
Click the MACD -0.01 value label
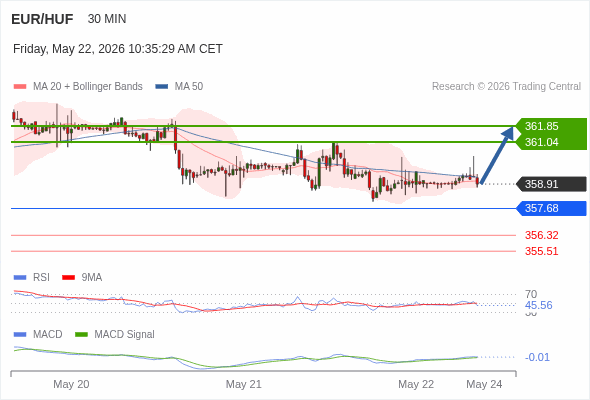tap(537, 357)
